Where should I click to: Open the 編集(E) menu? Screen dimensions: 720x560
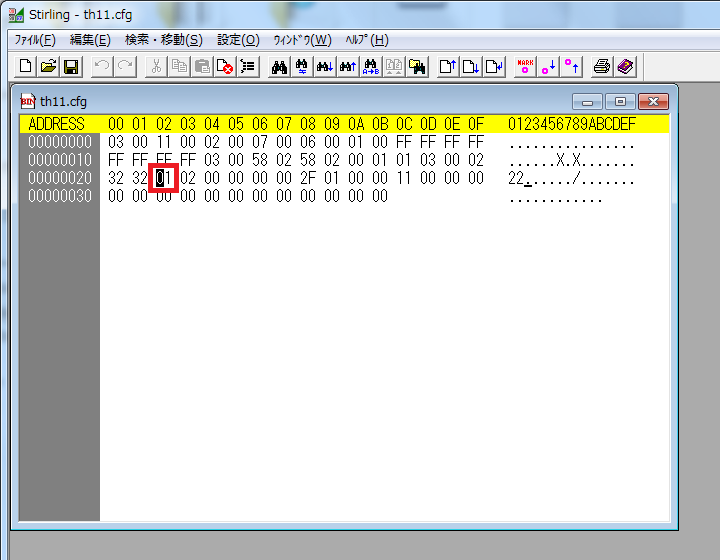click(x=90, y=40)
